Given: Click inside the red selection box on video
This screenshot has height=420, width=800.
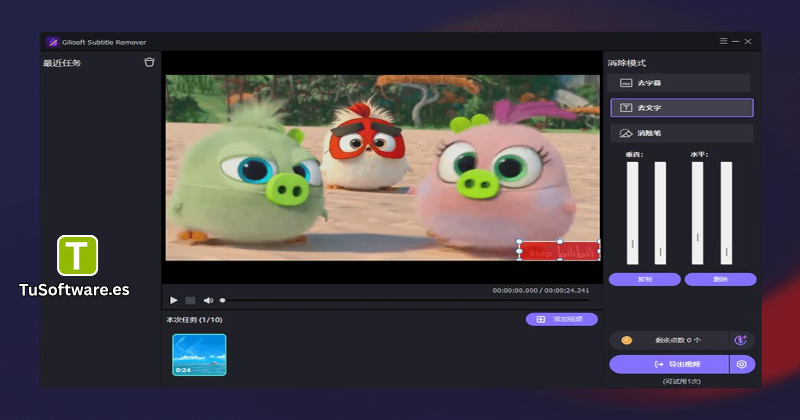Looking at the screenshot, I should click(x=560, y=251).
